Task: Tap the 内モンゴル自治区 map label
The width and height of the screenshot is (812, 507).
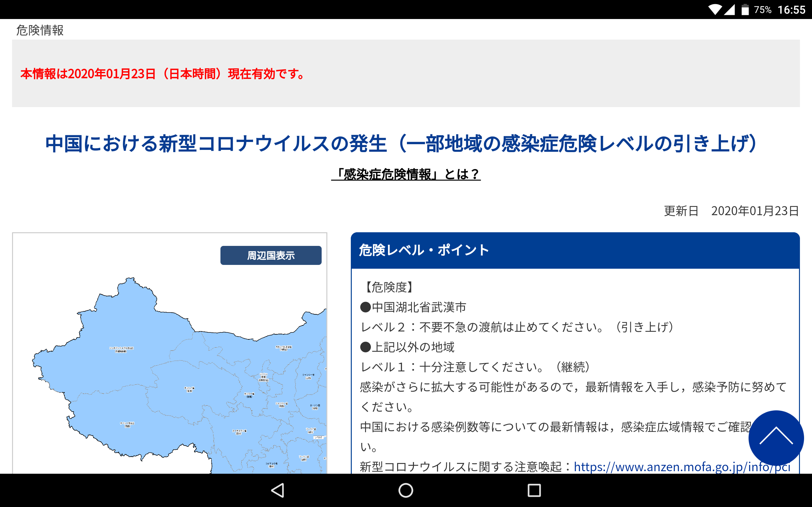Action: [284, 348]
